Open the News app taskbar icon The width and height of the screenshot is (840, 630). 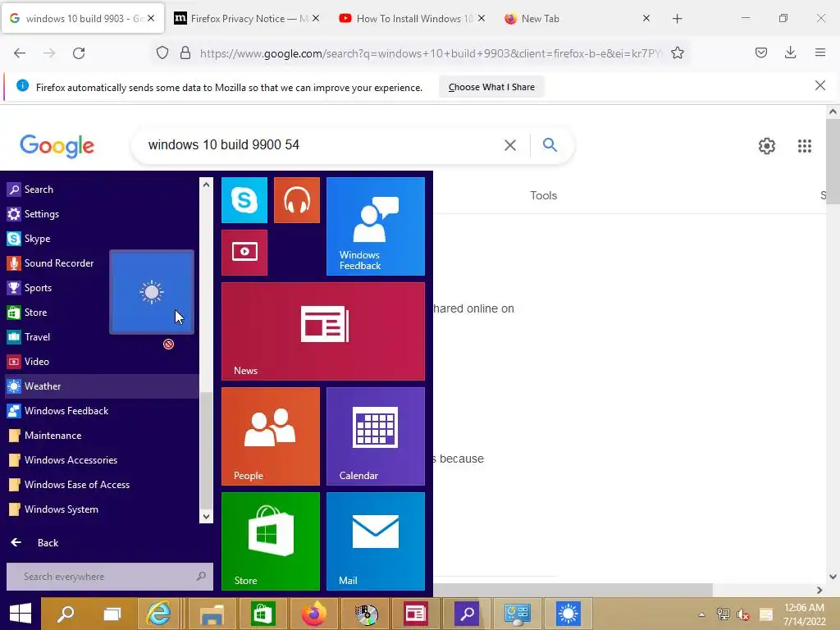coord(416,614)
